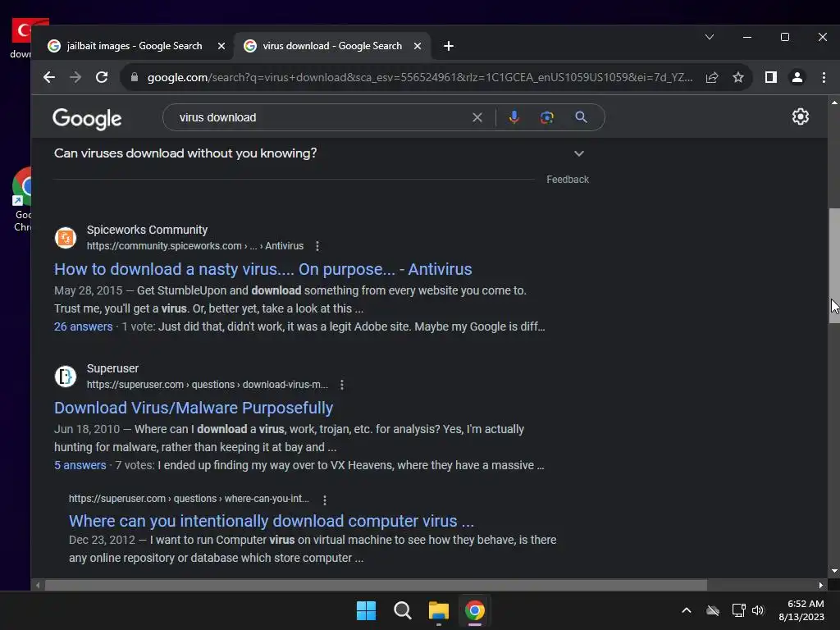Viewport: 840px width, 630px height.
Task: Expand 'Can viruses download without you knowing?'
Action: coord(322,153)
